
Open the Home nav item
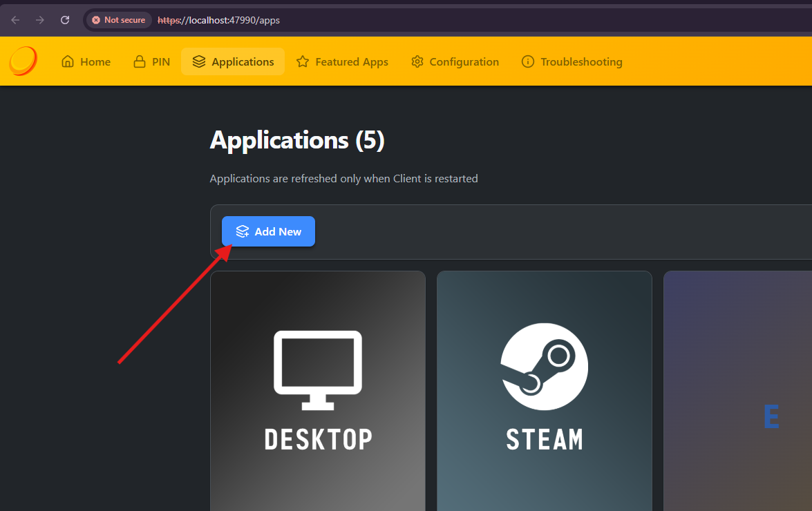[x=86, y=61]
